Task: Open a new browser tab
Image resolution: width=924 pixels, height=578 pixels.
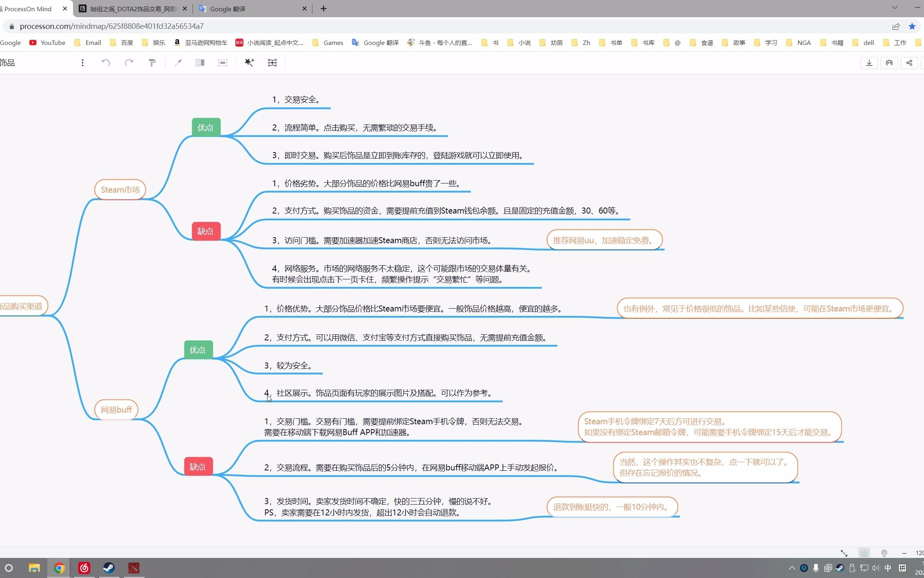Action: (324, 8)
